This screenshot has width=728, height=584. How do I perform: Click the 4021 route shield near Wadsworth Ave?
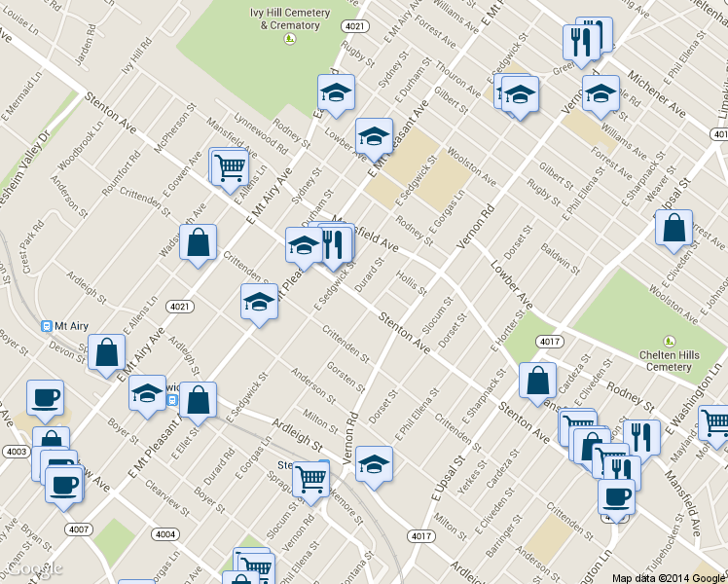[x=178, y=306]
